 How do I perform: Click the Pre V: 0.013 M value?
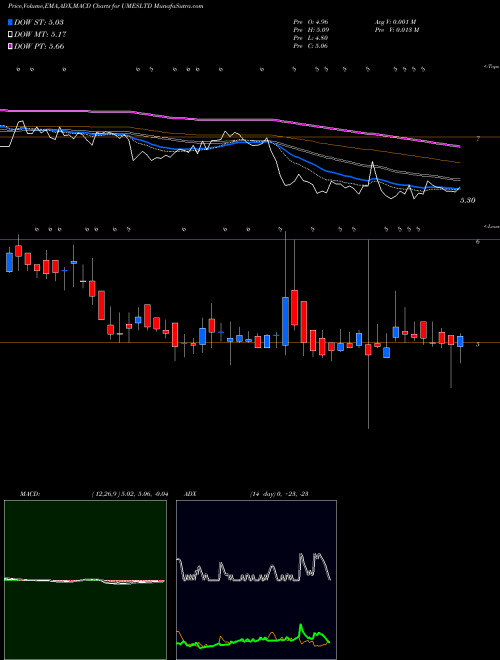[x=397, y=30]
